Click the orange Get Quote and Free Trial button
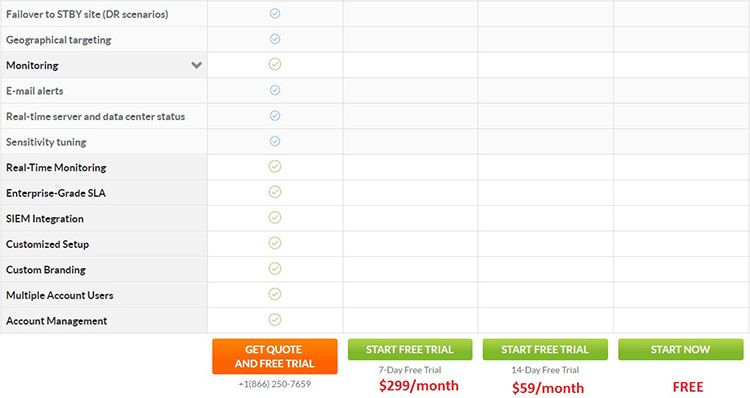The image size is (750, 398). (x=275, y=356)
